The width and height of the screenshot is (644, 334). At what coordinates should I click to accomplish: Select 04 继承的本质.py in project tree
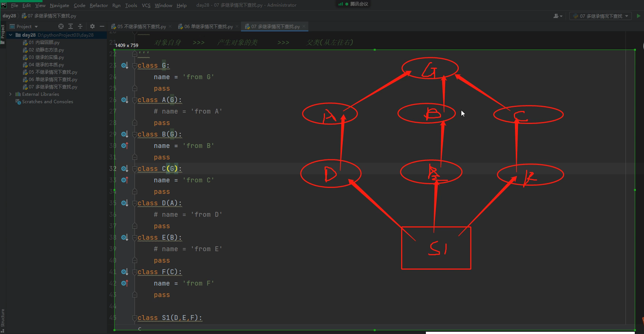pyautogui.click(x=43, y=65)
